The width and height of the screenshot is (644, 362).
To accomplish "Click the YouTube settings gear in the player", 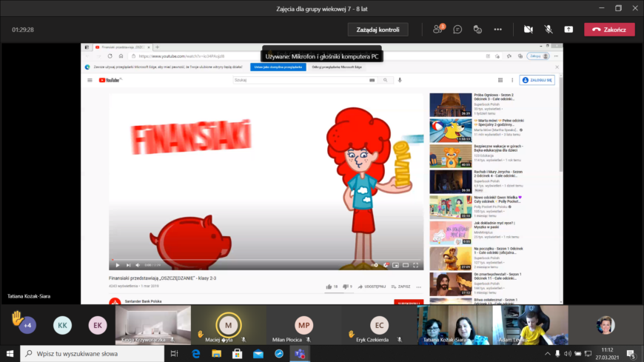I will coord(386,265).
